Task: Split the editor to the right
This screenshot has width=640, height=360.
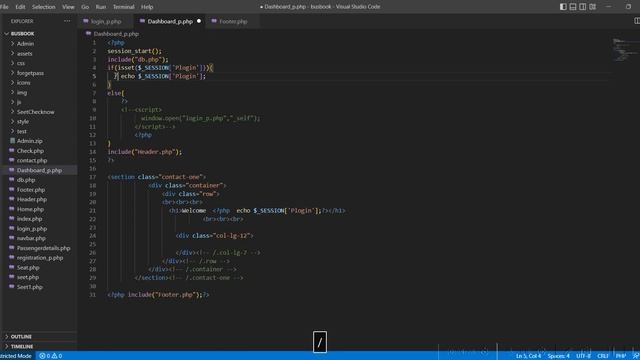Action: [636, 21]
